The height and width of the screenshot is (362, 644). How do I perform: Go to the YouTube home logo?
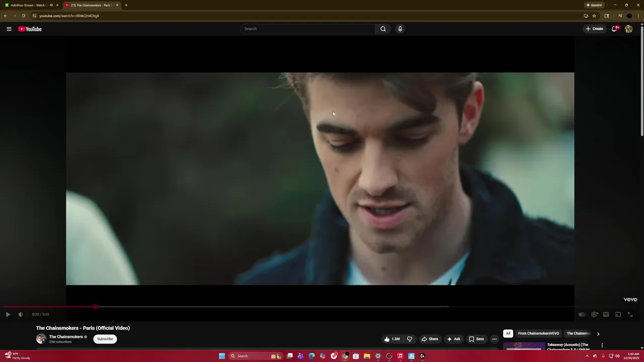(30, 29)
